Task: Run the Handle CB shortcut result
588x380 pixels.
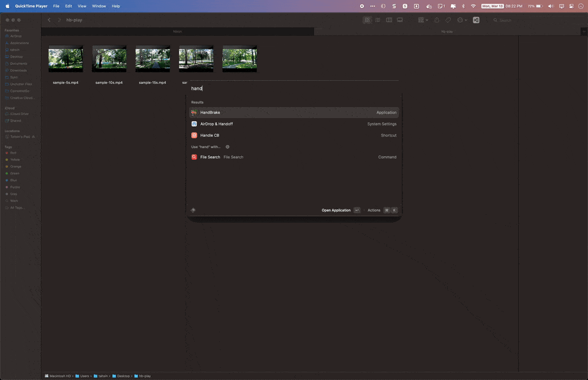Action: pos(294,135)
